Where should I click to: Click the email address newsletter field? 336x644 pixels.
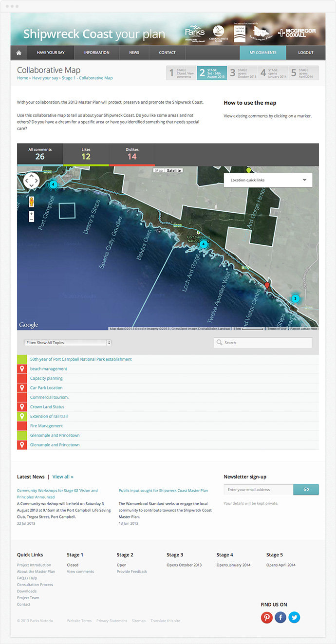pos(259,489)
